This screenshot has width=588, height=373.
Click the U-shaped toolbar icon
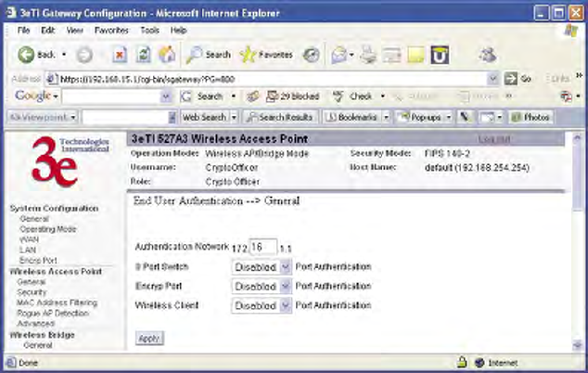tap(440, 55)
